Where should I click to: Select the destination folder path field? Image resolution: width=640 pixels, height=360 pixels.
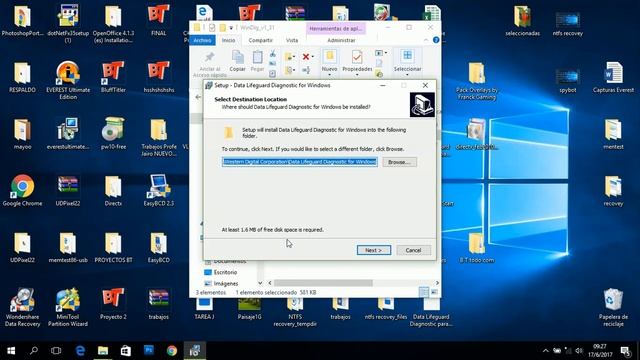300,162
